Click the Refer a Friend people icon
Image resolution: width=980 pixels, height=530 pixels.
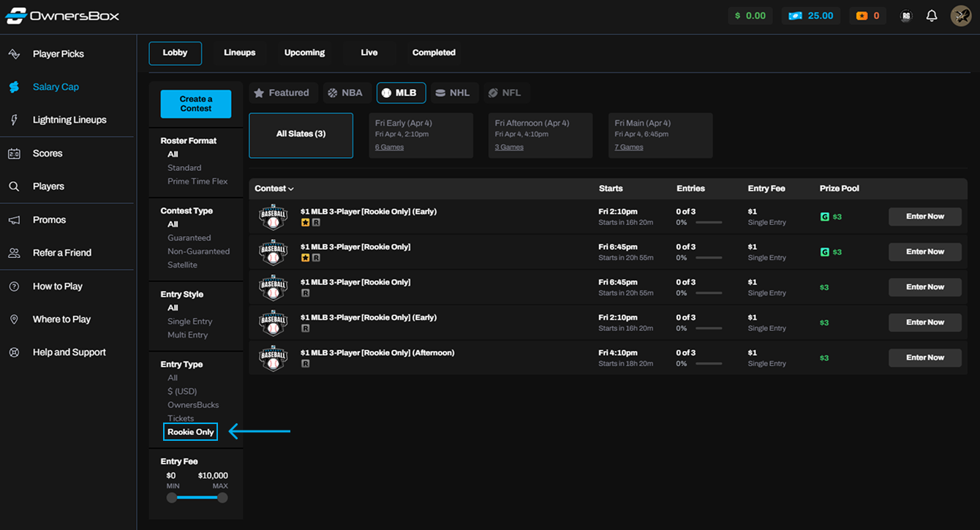(x=14, y=253)
